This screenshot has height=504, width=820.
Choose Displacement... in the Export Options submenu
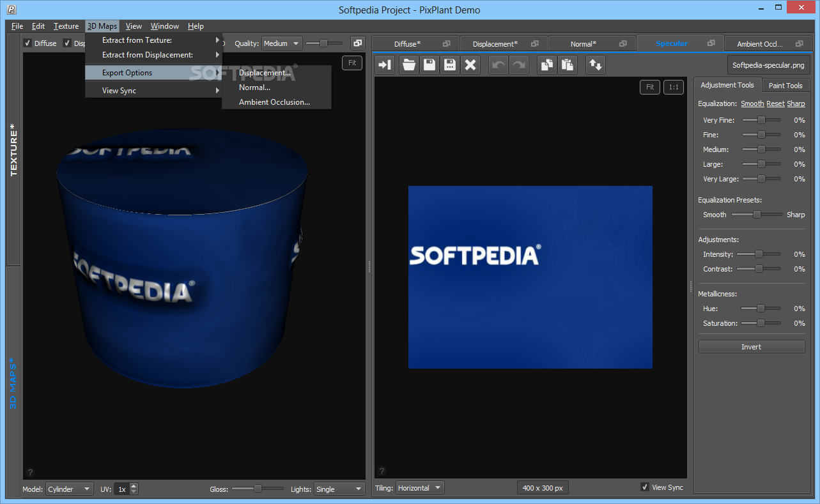(277, 73)
